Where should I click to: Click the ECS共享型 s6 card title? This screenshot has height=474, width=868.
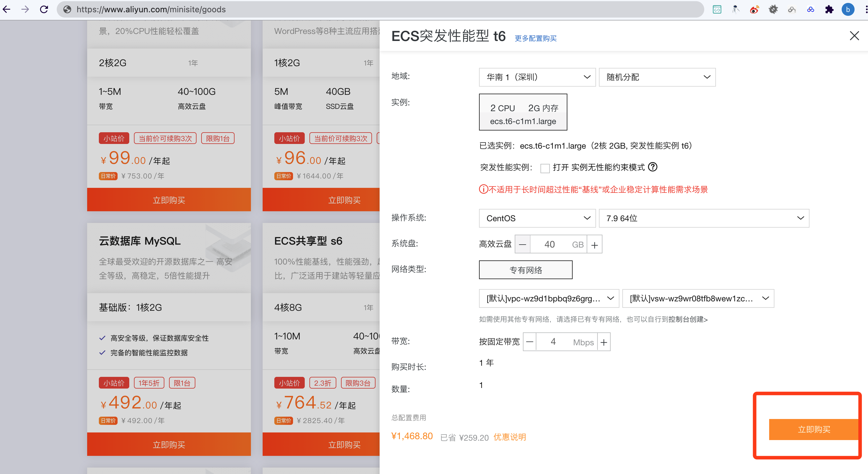[308, 241]
